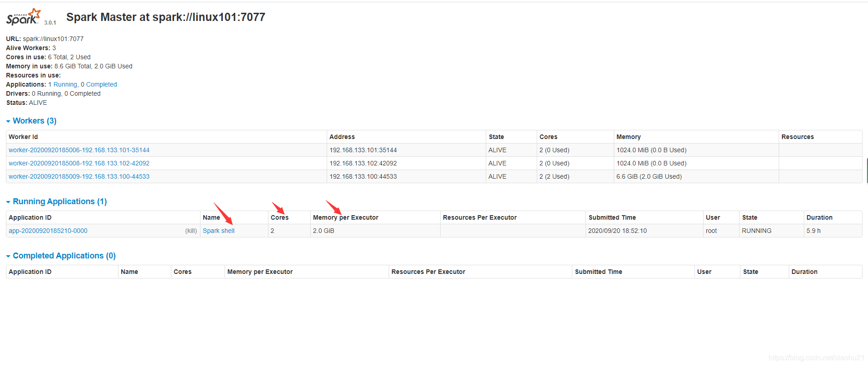Viewport: 868px width, 366px height.
Task: Open application app-20200920185210-0000
Action: [x=48, y=231]
